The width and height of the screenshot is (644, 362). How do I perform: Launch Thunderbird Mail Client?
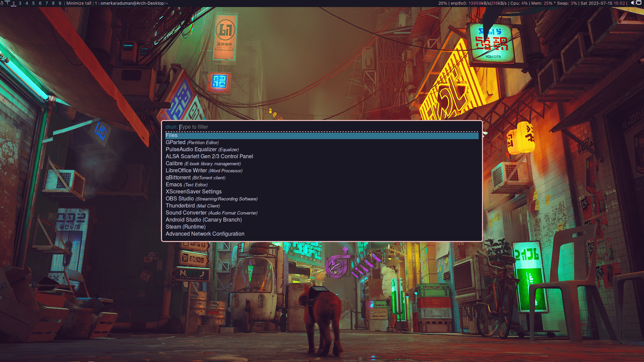(x=193, y=206)
